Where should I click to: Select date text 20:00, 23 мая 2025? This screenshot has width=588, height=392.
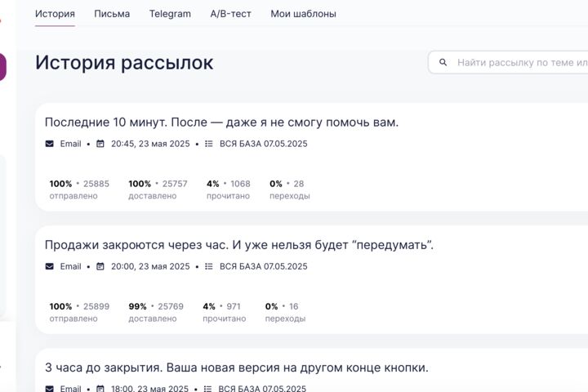(150, 266)
